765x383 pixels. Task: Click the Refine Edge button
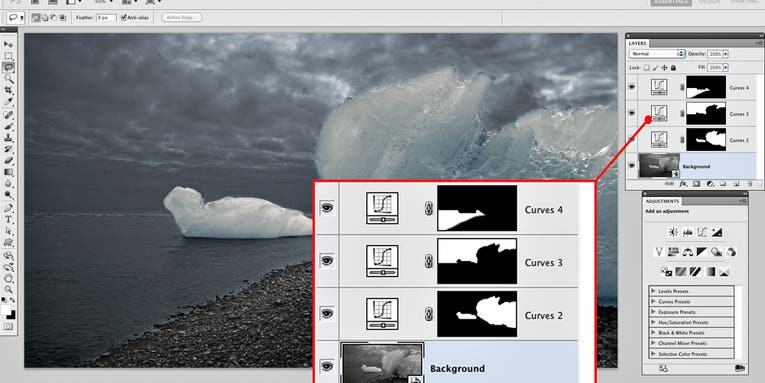tap(181, 18)
